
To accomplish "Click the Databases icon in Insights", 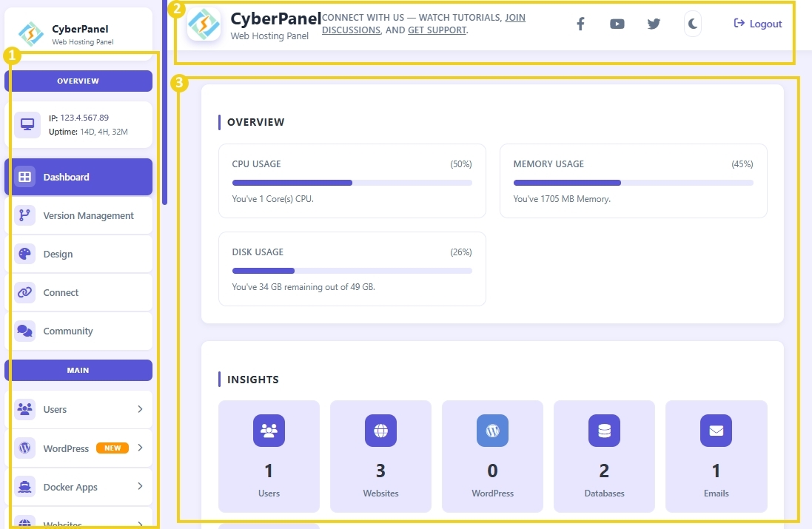I will coord(604,431).
